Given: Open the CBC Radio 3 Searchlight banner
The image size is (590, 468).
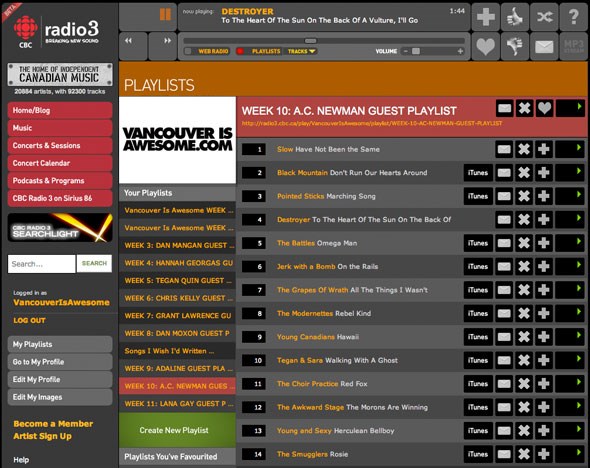Looking at the screenshot, I should click(x=60, y=228).
